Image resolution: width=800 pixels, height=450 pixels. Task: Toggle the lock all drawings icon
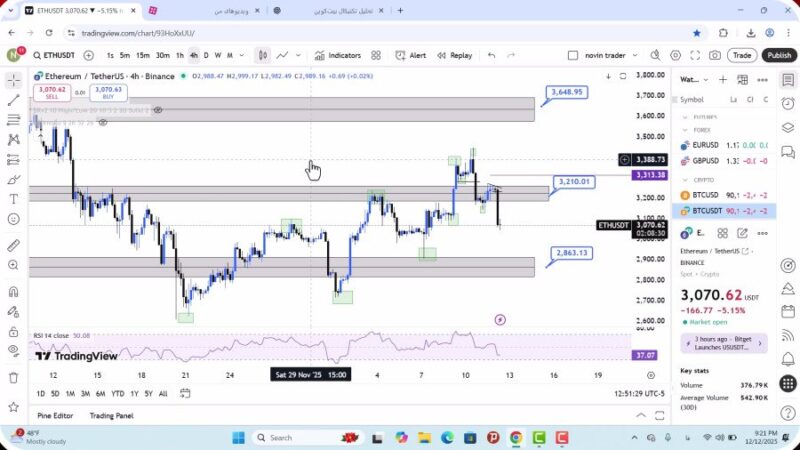point(13,330)
